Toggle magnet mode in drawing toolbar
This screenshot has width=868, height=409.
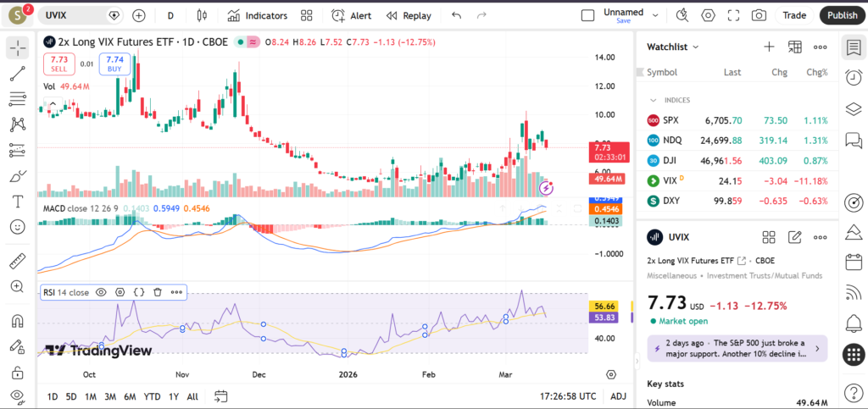[17, 321]
